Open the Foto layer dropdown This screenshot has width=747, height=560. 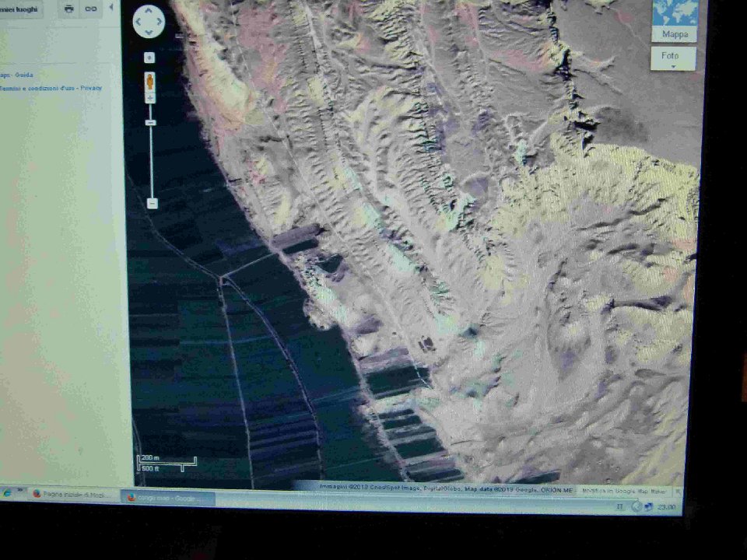tap(673, 58)
